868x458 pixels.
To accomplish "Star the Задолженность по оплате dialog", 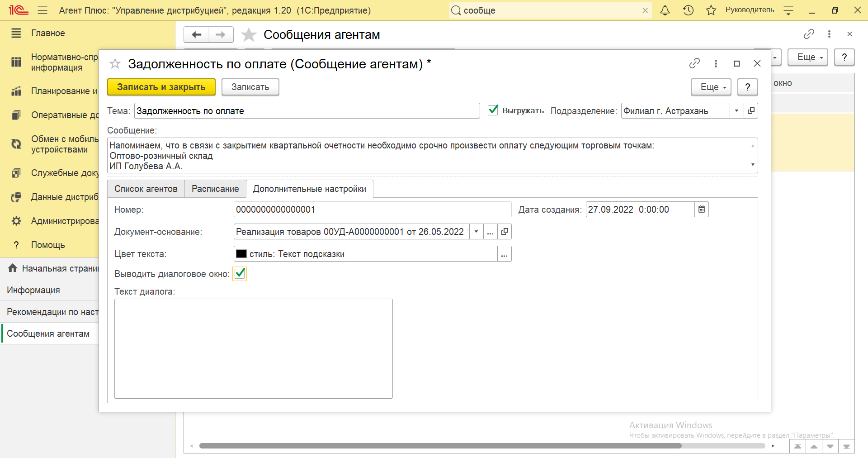I will click(115, 64).
